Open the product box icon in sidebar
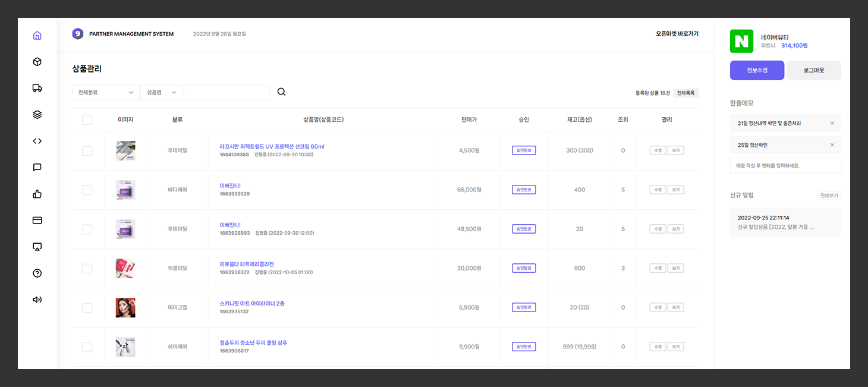 coord(37,62)
